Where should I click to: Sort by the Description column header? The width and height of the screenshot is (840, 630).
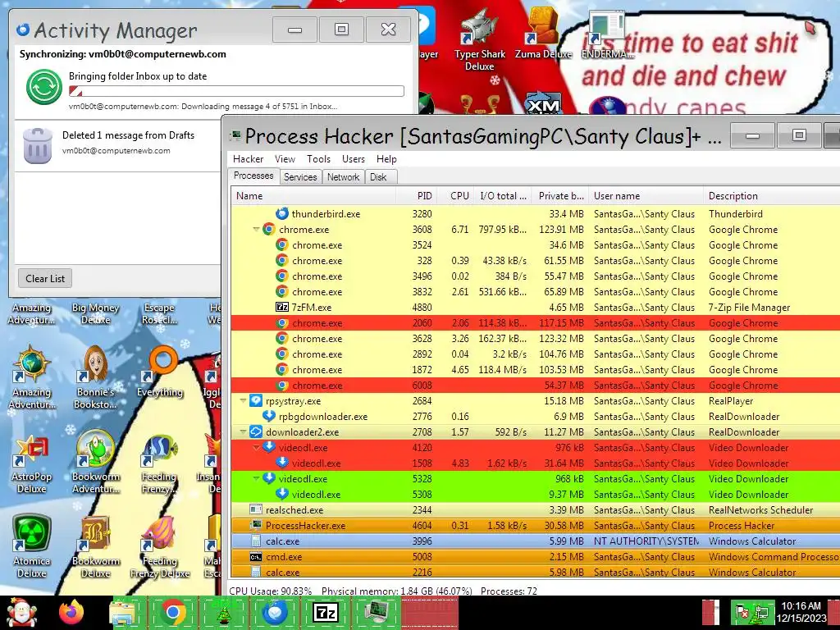(771, 196)
